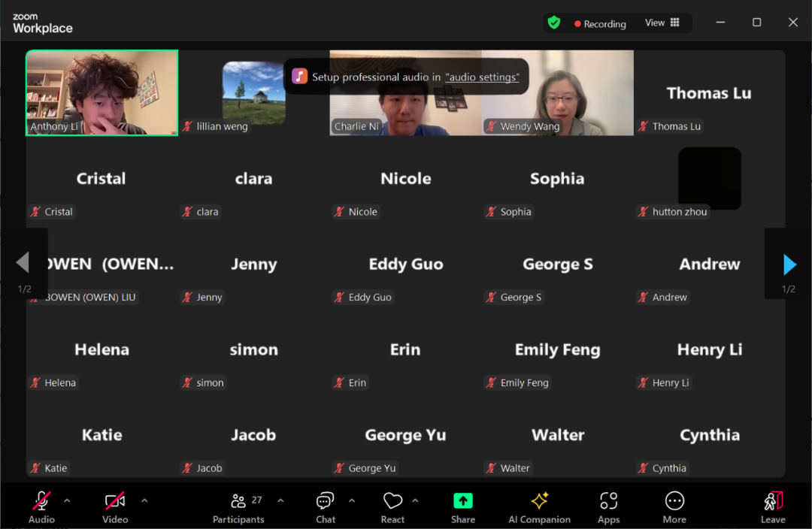Go to next gallery page arrow
812x529 pixels.
coord(789,264)
